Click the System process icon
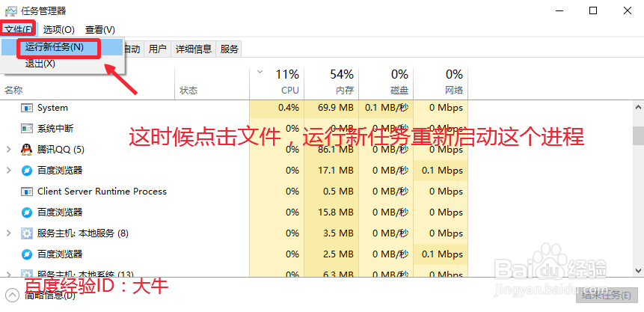This screenshot has height=312, width=644. coord(27,108)
